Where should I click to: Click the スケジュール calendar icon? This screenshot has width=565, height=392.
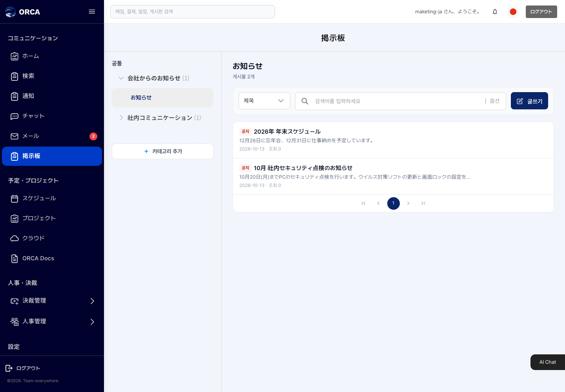tap(15, 198)
